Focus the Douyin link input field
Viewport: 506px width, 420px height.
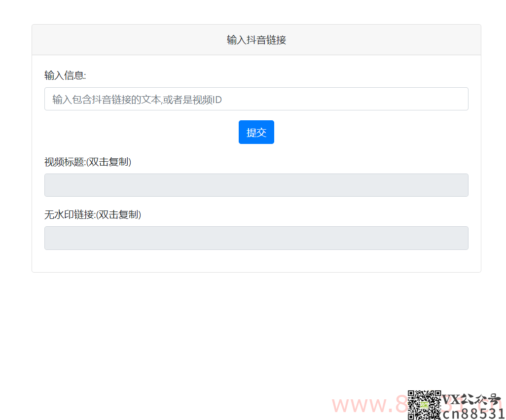point(256,99)
